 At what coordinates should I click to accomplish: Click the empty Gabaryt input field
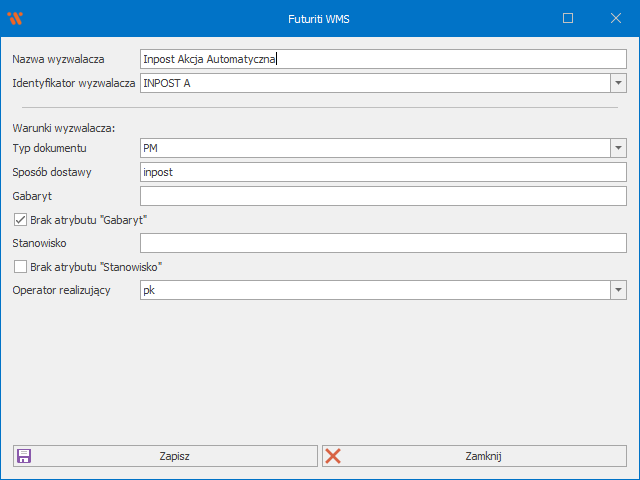click(383, 196)
